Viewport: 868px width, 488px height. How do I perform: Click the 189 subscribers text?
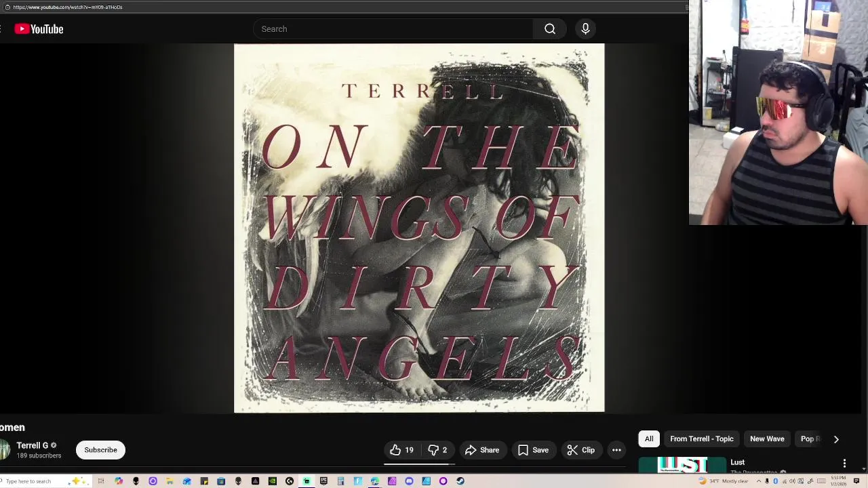click(x=39, y=455)
